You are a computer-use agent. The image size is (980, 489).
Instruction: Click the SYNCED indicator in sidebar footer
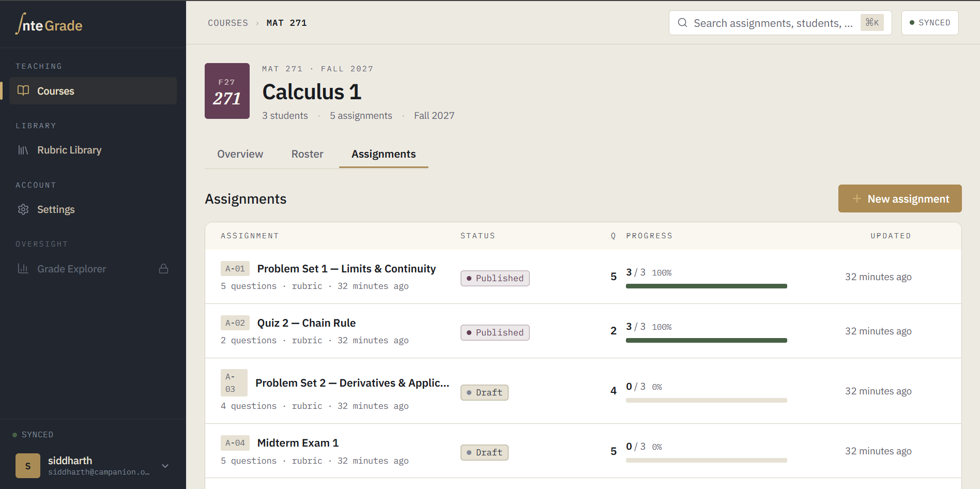(33, 435)
